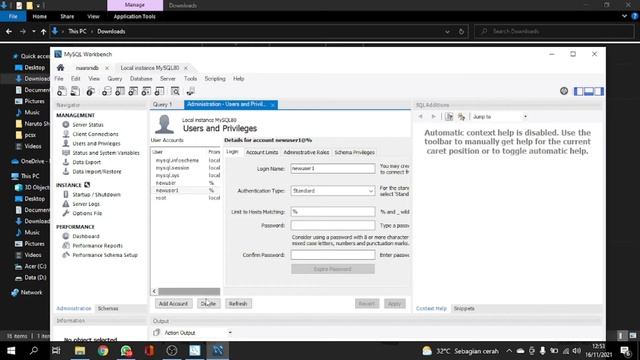Click the create new table toolbar icon
Screen dimensions: 640x360
[120, 91]
